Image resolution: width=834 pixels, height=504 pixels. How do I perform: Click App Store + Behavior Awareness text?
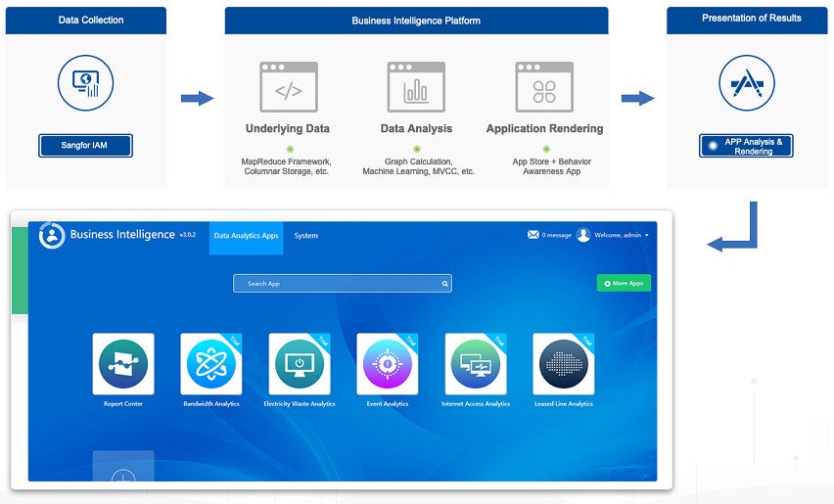tap(551, 166)
